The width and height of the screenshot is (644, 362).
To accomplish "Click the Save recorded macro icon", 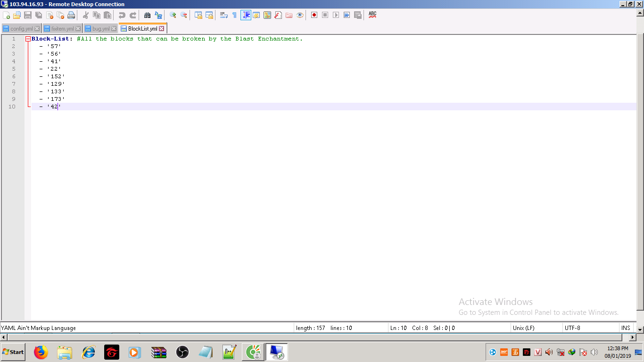I will tap(358, 15).
